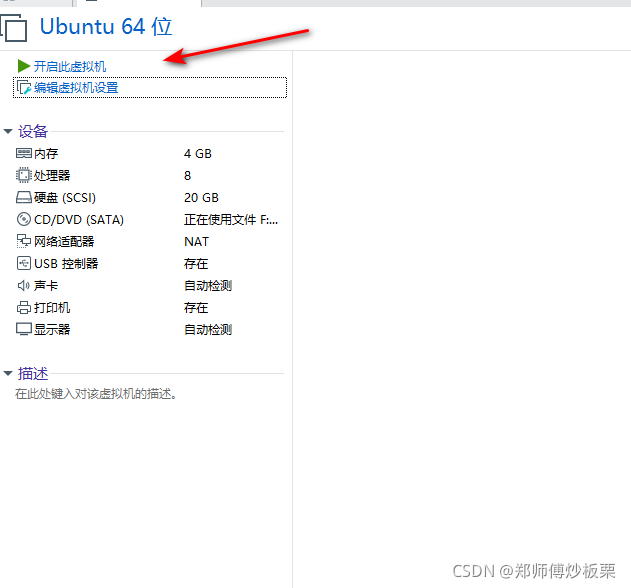Select the hard disk 硬盘 (SCSI) icon
This screenshot has width=631, height=588.
(x=24, y=198)
